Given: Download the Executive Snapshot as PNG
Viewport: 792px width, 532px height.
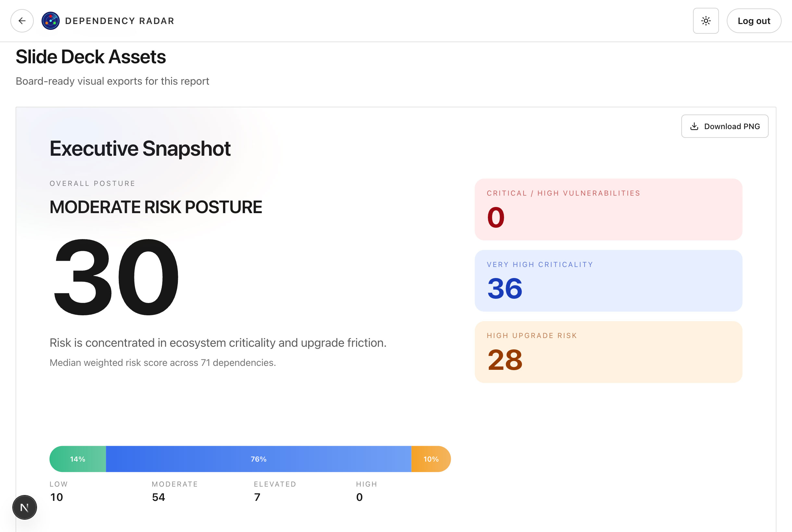Looking at the screenshot, I should coord(724,126).
